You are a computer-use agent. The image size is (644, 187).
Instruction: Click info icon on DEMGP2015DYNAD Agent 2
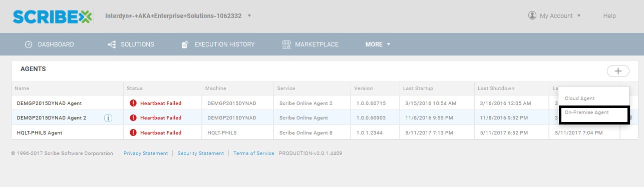[x=108, y=118]
